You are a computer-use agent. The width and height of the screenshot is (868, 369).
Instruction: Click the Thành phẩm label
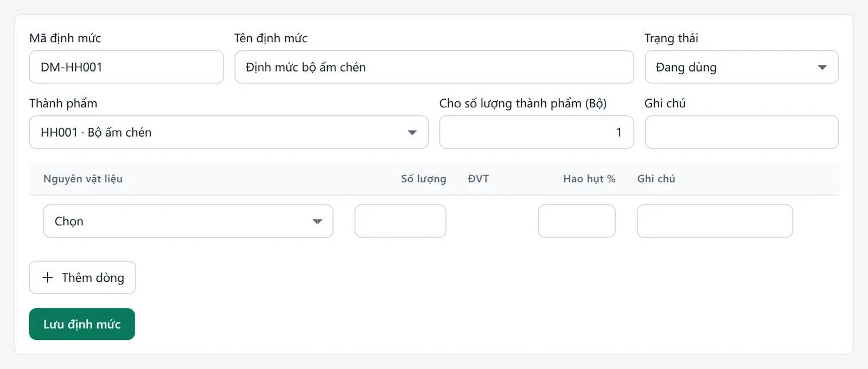tap(63, 103)
